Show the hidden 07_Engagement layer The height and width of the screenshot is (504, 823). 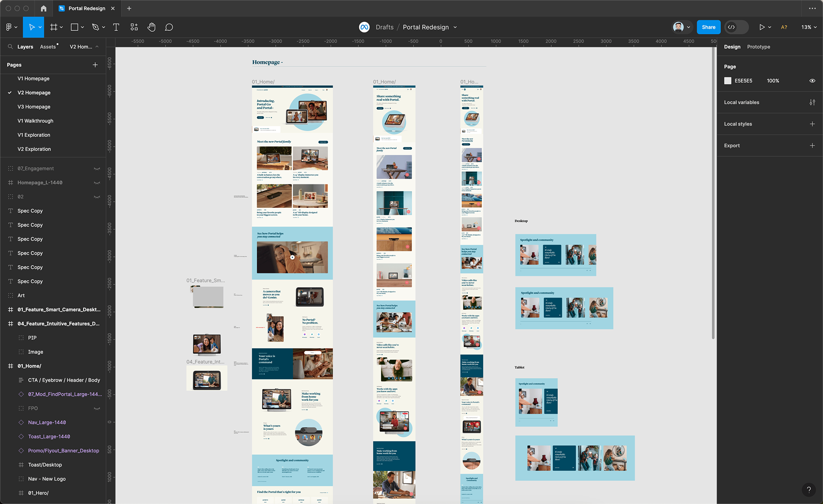[x=97, y=168]
